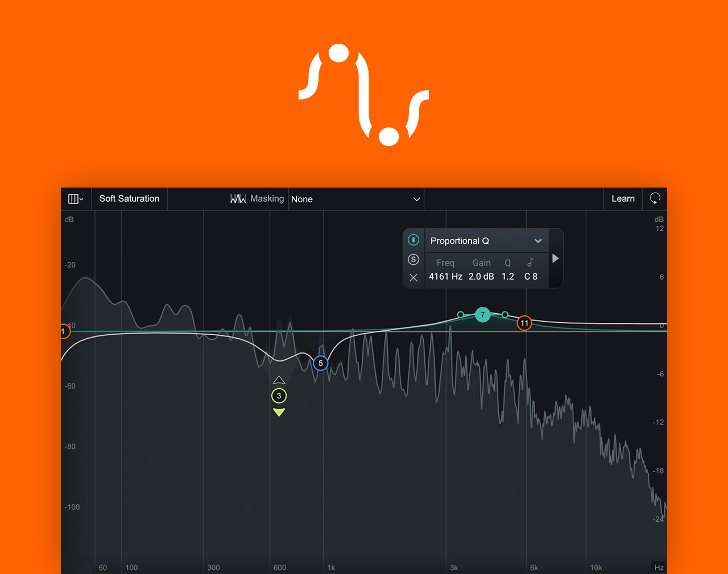The image size is (728, 574).
Task: Click the right Q handle of band 7
Action: coord(505,315)
